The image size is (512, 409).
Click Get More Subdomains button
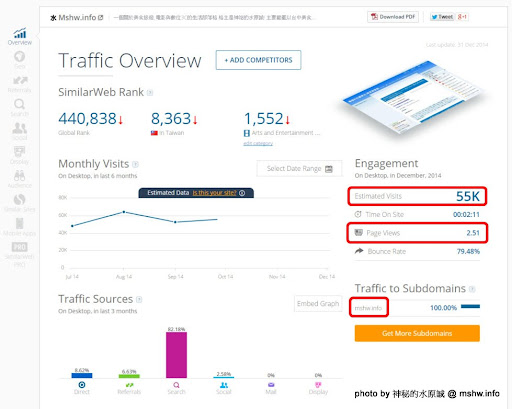(417, 333)
